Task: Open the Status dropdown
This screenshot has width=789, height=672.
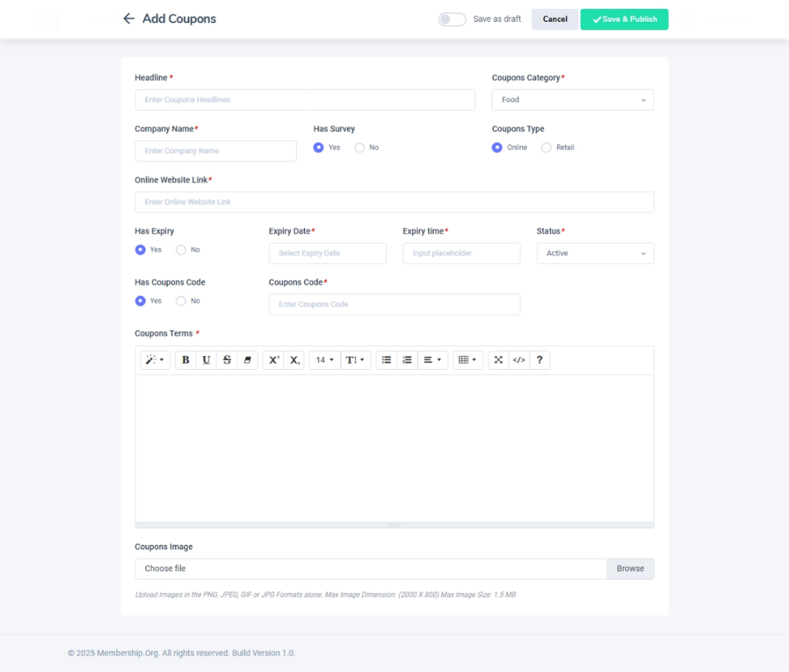Action: click(x=595, y=253)
